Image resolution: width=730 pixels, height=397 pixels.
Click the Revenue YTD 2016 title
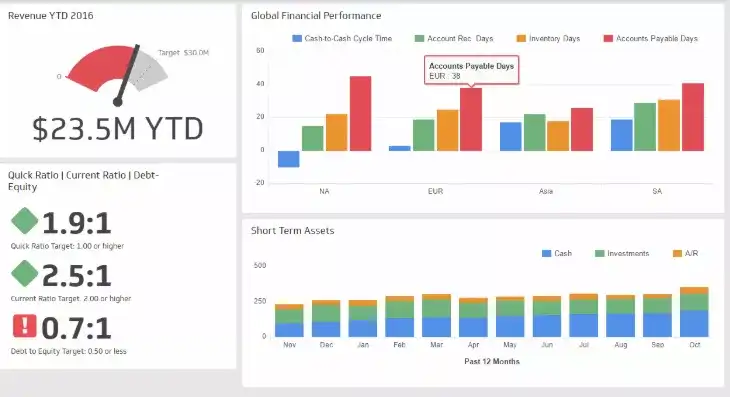(x=51, y=16)
